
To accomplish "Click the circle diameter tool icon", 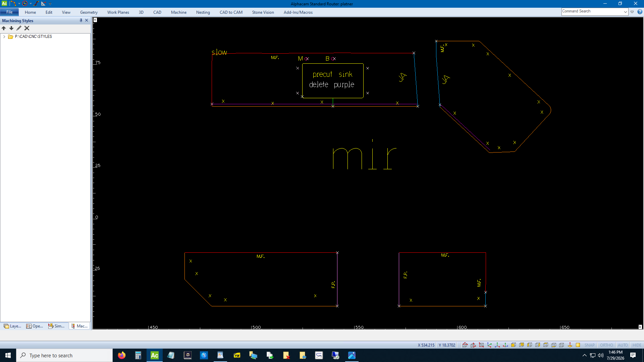I will (25, 3).
